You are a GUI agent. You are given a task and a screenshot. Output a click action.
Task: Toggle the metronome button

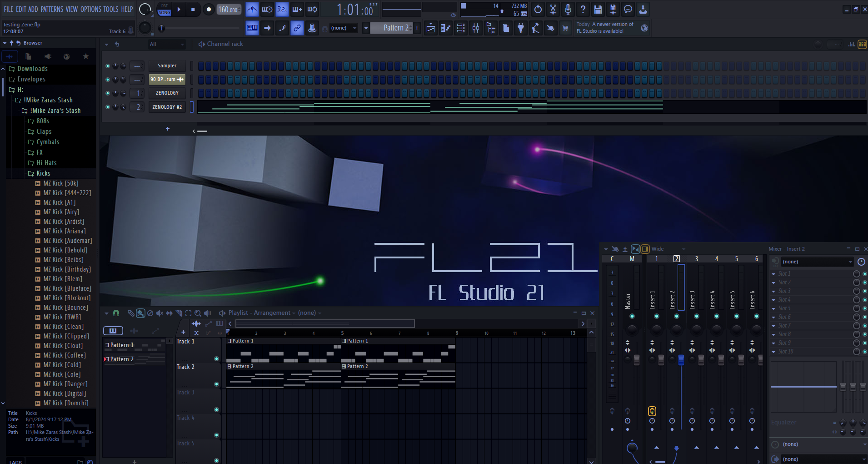coord(252,9)
